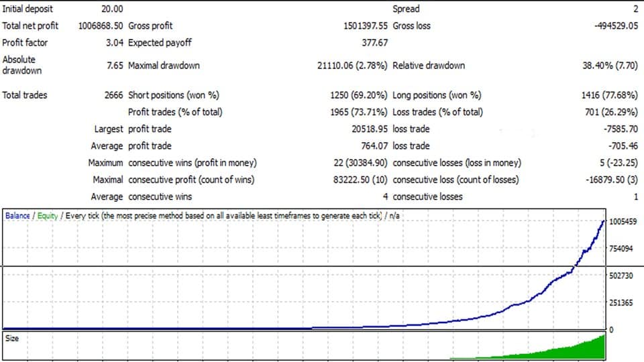The image size is (644, 362).
Task: Click the Largest profit trade value 20518.95
Action: coord(365,129)
